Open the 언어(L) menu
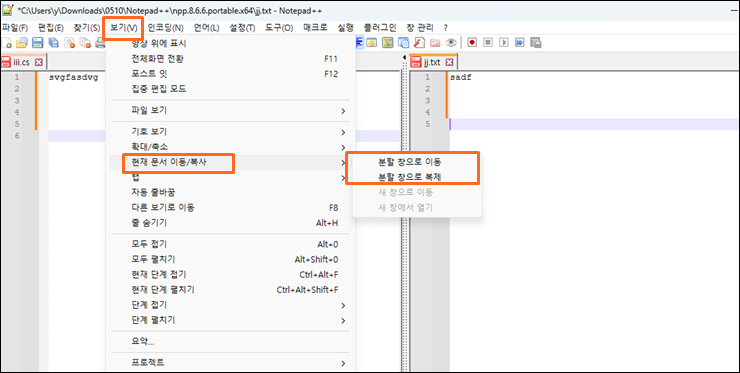The width and height of the screenshot is (740, 373). tap(206, 27)
